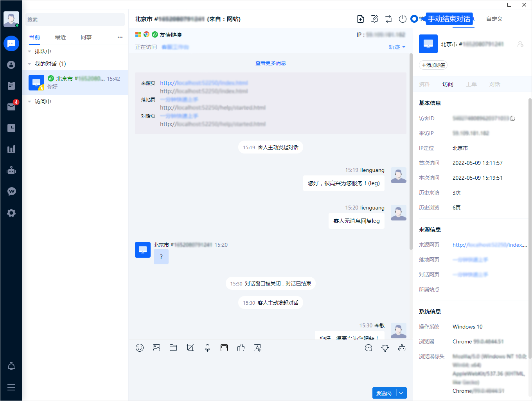
Task: Collapse the 我的对话 group
Action: click(x=30, y=64)
